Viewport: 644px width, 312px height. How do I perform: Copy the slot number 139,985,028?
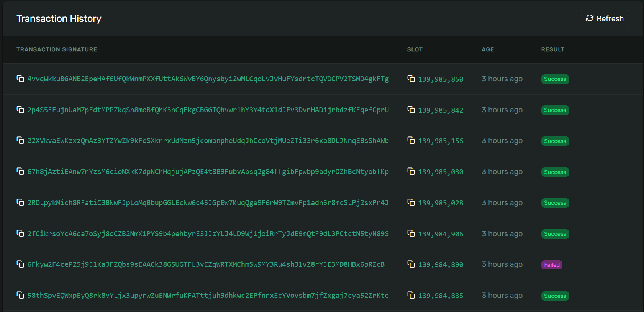tap(411, 202)
